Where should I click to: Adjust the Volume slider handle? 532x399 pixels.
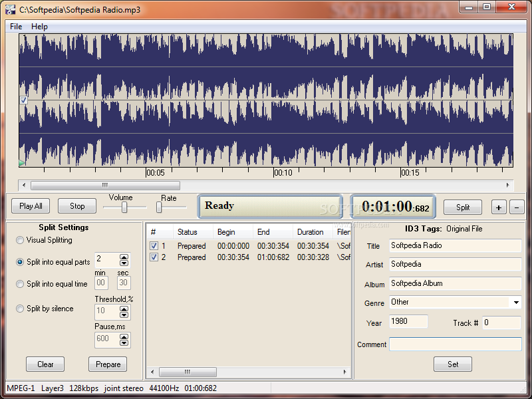124,207
